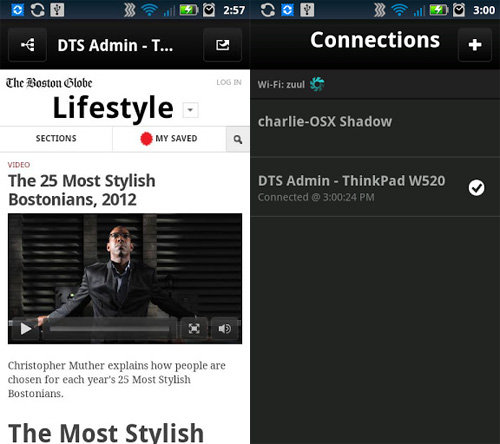This screenshot has width=500, height=444.
Task: Tap the alarm clock icon in right status bar
Action: pyautogui.click(x=459, y=10)
